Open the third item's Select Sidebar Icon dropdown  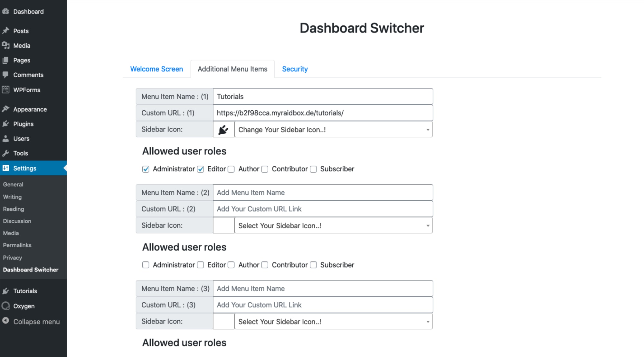(x=333, y=322)
